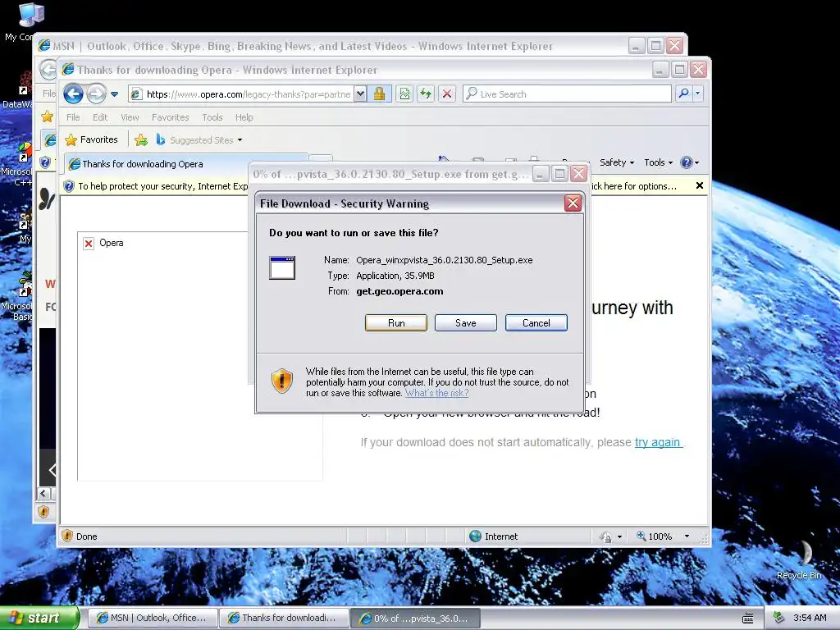Viewport: 840px width, 630px height.
Task: Switch to MSN Outlook taskbar button
Action: tap(152, 618)
